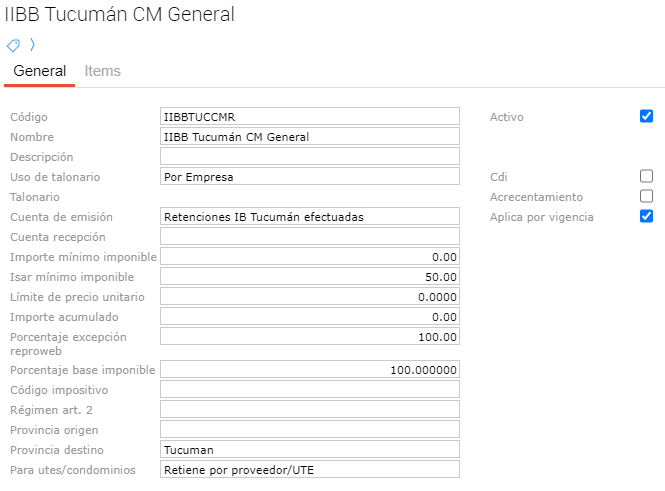Enable the Cdi checkbox
This screenshot has height=491, width=665.
click(x=646, y=176)
